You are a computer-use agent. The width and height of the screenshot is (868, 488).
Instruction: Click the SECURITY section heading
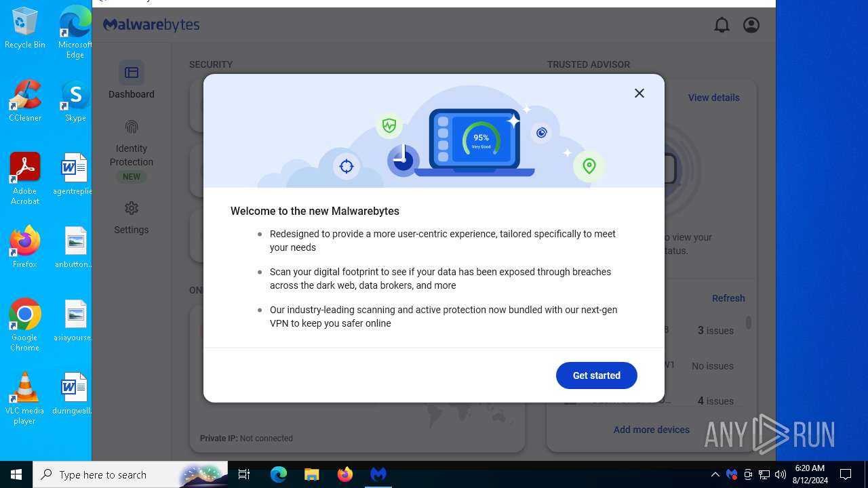click(211, 64)
